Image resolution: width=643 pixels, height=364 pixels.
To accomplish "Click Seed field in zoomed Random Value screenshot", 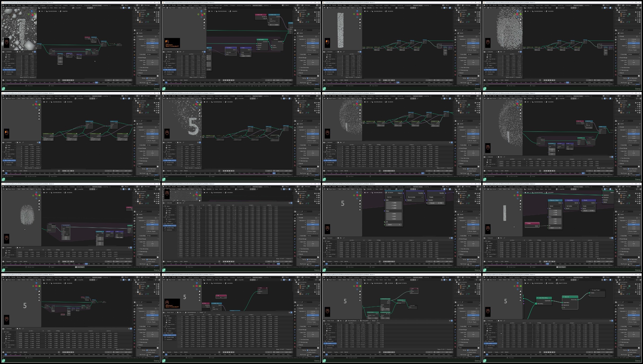I will point(394,225).
